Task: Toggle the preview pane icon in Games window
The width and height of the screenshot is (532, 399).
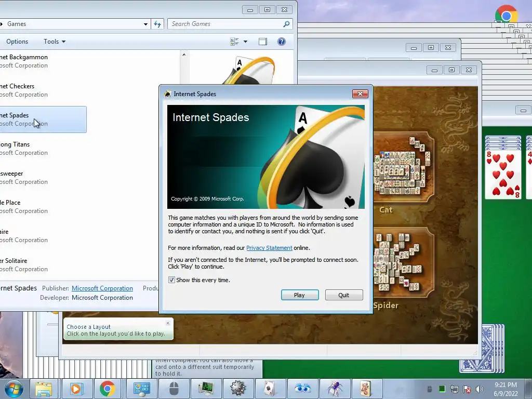Action: (x=262, y=42)
